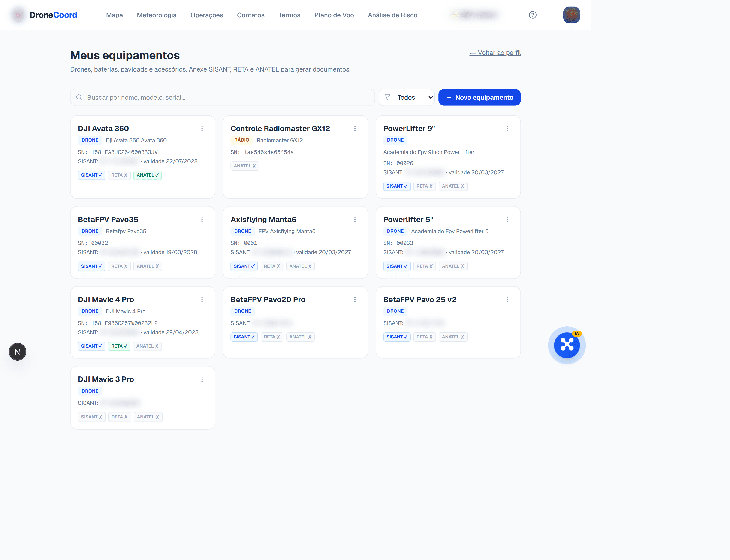Viewport: 730px width, 560px height.
Task: Click serial number 1as546s4s65454a
Action: (x=269, y=152)
